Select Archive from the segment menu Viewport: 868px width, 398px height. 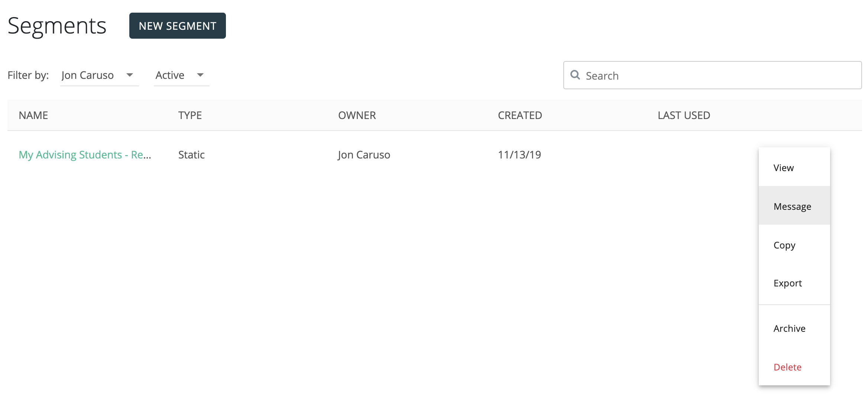[789, 328]
